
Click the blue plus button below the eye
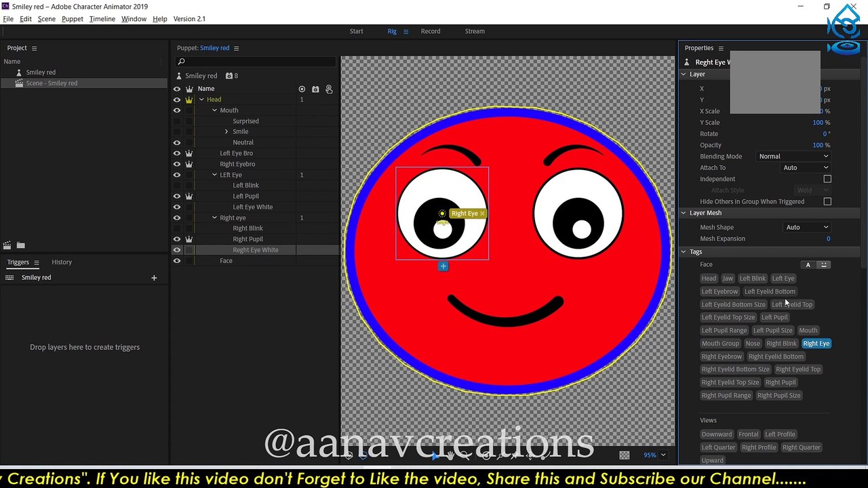(443, 266)
